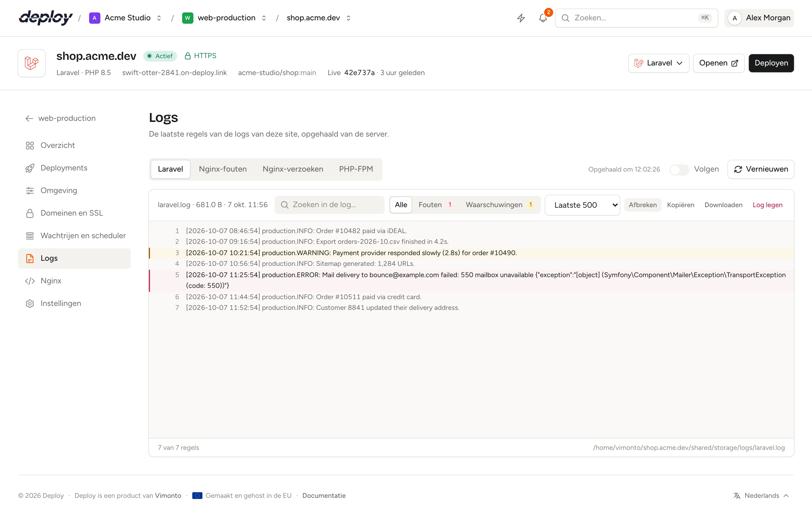Click the swift-otter-2841.on-deploy.link URL
This screenshot has width=812, height=508.
point(175,73)
